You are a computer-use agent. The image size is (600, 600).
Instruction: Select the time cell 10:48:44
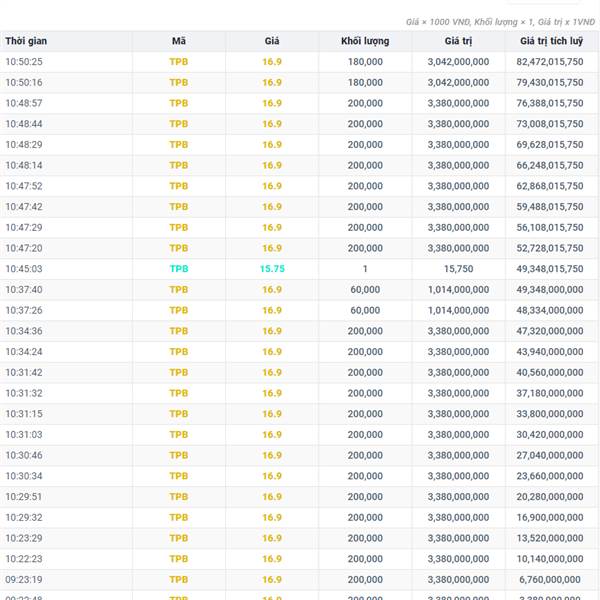[x=24, y=124]
